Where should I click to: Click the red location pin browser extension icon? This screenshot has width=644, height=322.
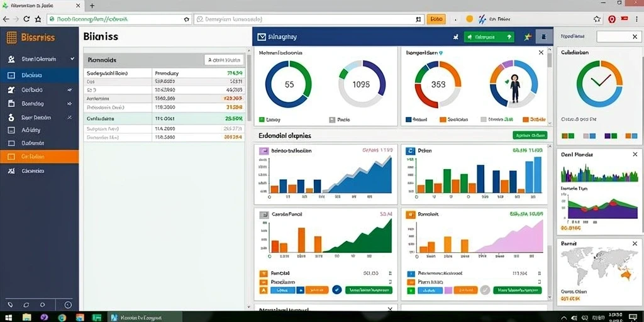coord(612,19)
